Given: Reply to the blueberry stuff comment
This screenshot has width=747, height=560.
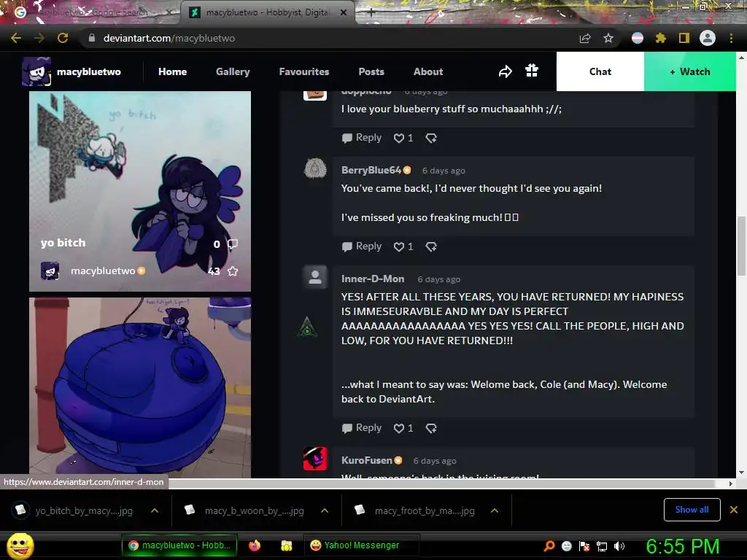Looking at the screenshot, I should (x=362, y=138).
